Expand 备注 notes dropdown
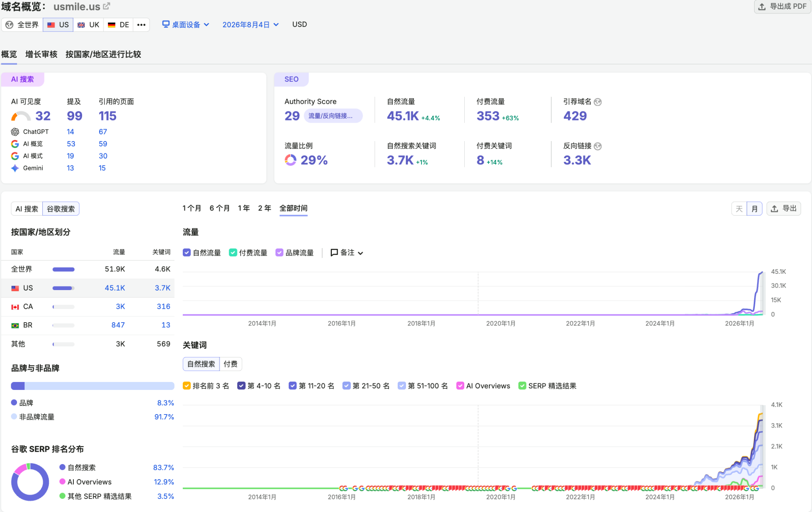The width and height of the screenshot is (812, 512). pos(347,252)
